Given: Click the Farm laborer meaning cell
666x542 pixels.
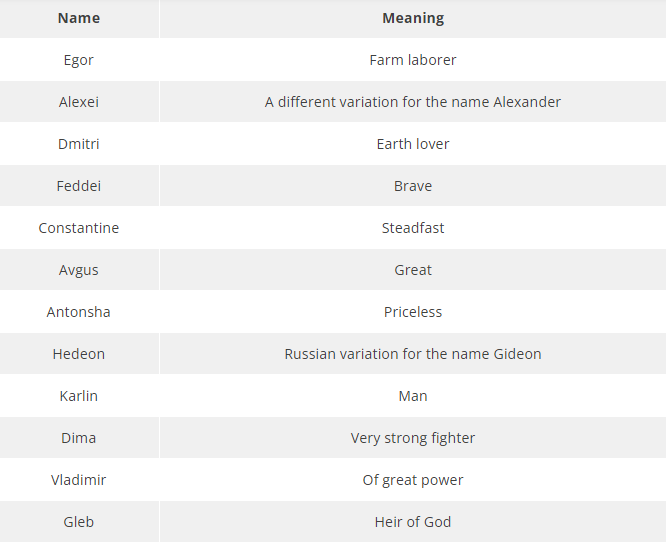Looking at the screenshot, I should [x=413, y=60].
